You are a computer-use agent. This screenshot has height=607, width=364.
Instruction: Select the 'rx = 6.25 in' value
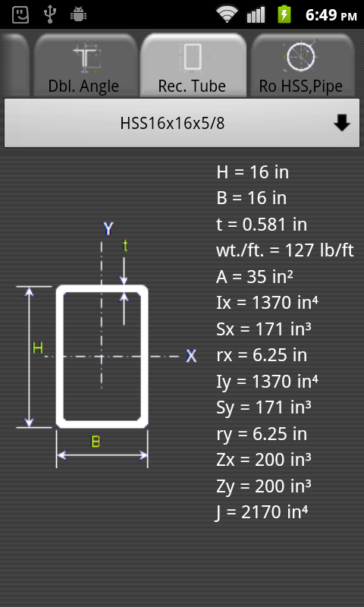coord(262,355)
